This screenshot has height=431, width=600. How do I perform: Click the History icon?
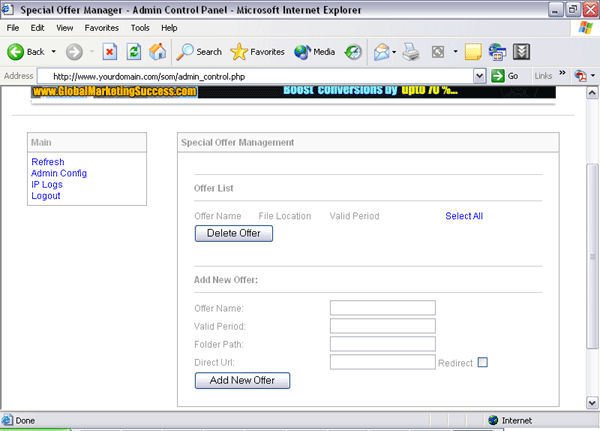tap(354, 51)
